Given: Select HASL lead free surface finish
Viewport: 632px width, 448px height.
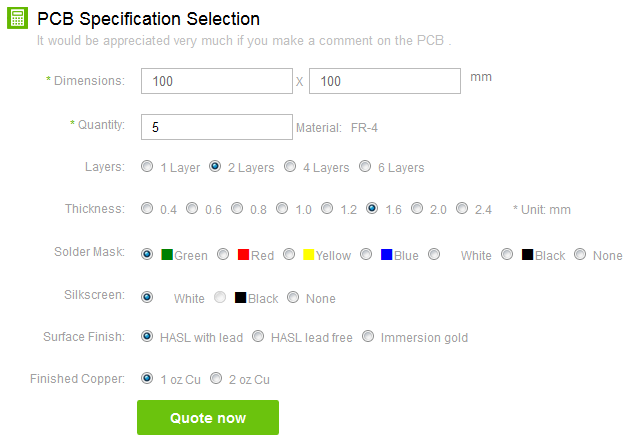Looking at the screenshot, I should [258, 337].
